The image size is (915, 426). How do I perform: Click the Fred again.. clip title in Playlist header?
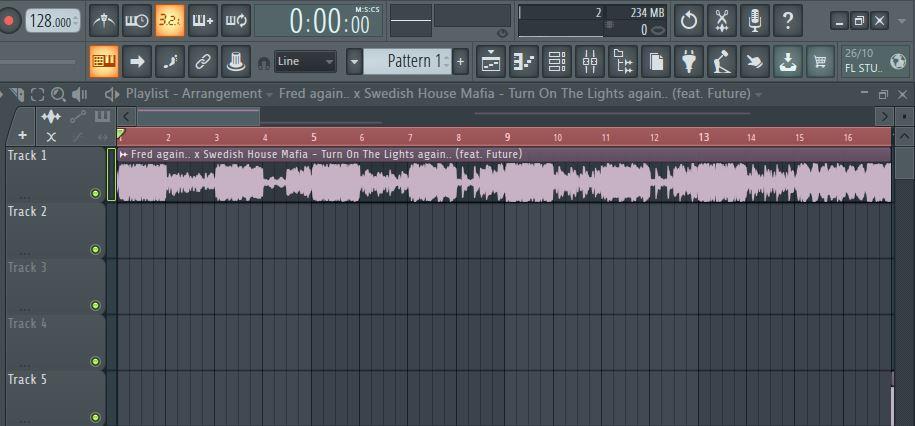point(515,93)
